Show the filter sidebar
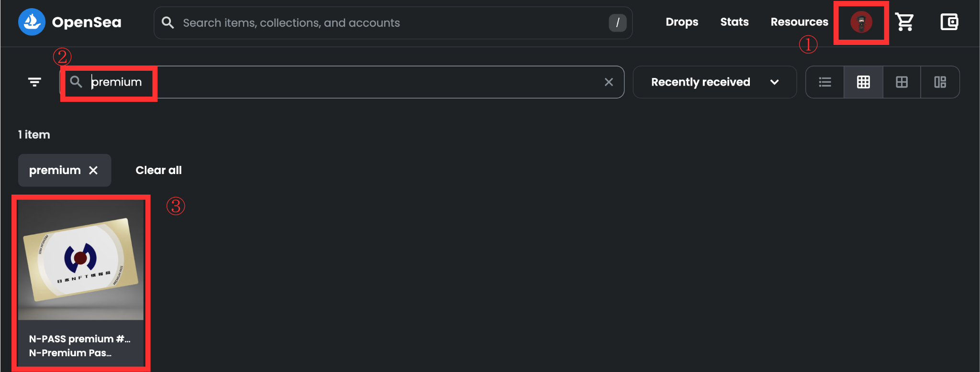The height and width of the screenshot is (372, 980). [x=34, y=82]
